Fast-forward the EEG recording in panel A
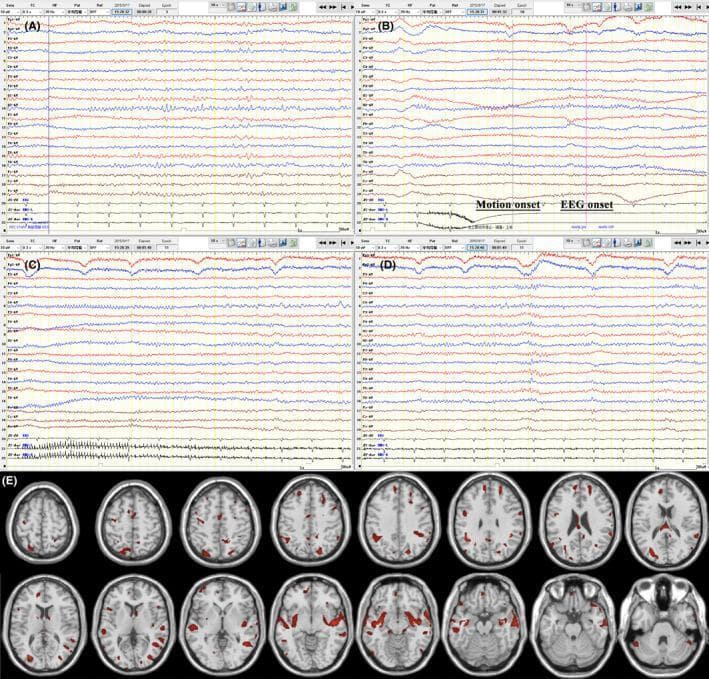The height and width of the screenshot is (679, 709). [333, 7]
